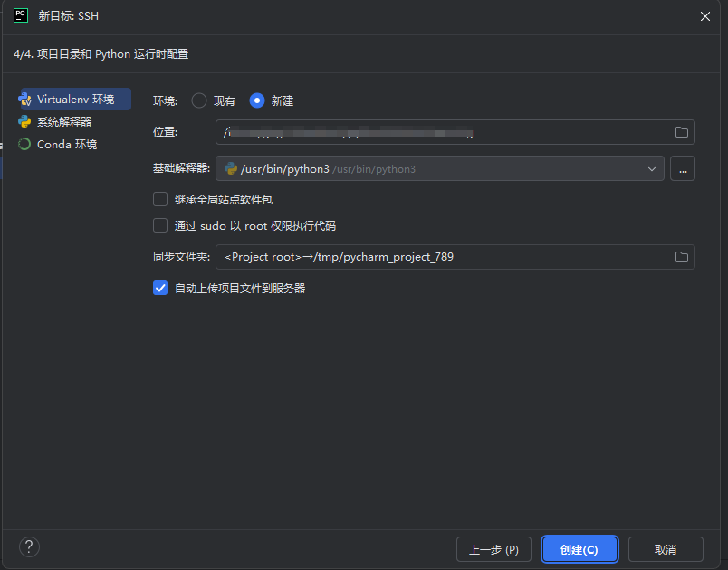Cancel the dialog with 取消
This screenshot has height=570, width=728.
click(x=666, y=549)
